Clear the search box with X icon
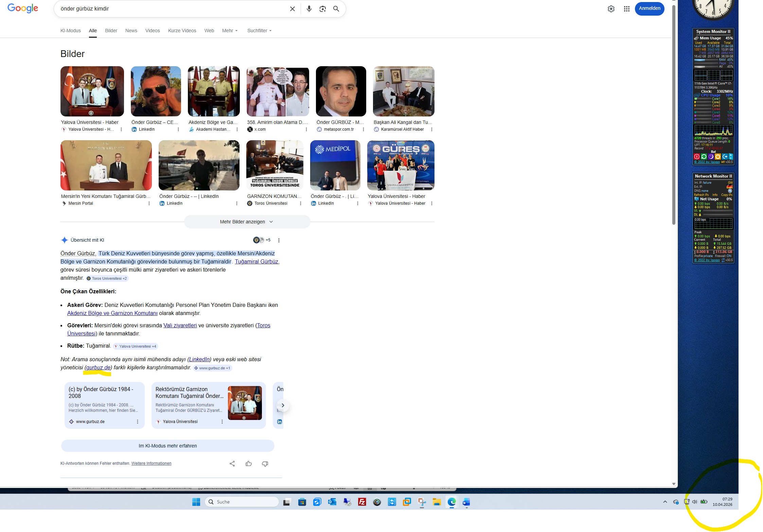 pyautogui.click(x=292, y=9)
